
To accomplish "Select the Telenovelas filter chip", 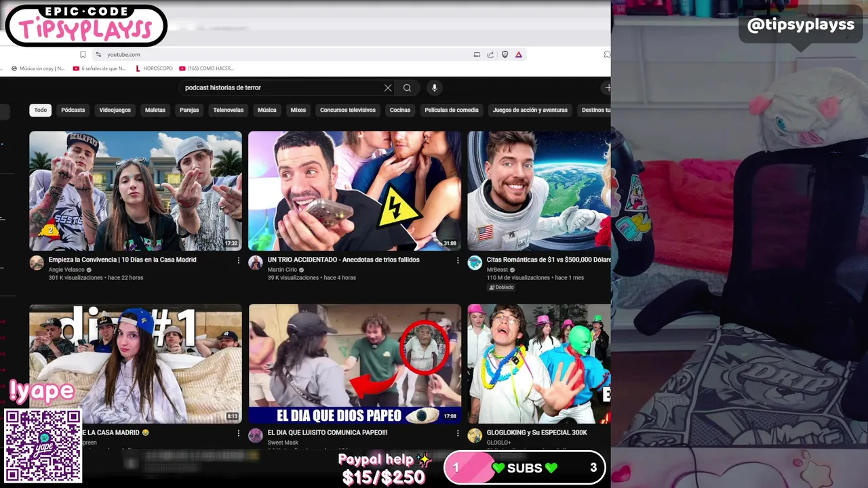I will click(x=229, y=110).
